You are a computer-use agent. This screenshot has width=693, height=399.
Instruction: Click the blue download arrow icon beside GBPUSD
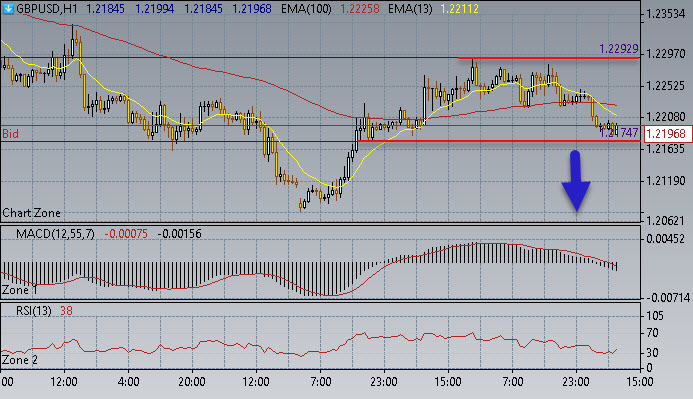coord(8,8)
